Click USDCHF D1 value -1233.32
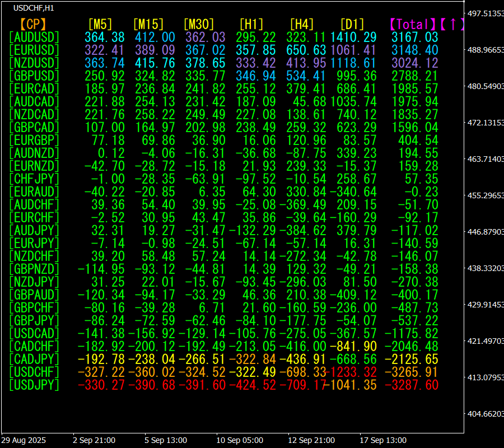The height and width of the screenshot is (448, 504). click(x=351, y=372)
